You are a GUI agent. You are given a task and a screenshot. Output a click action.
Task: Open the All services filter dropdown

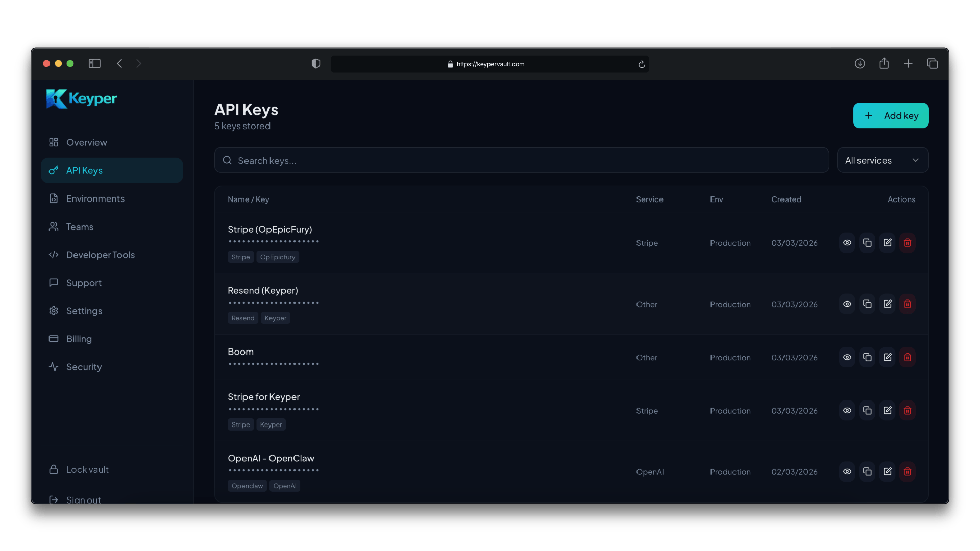click(883, 160)
